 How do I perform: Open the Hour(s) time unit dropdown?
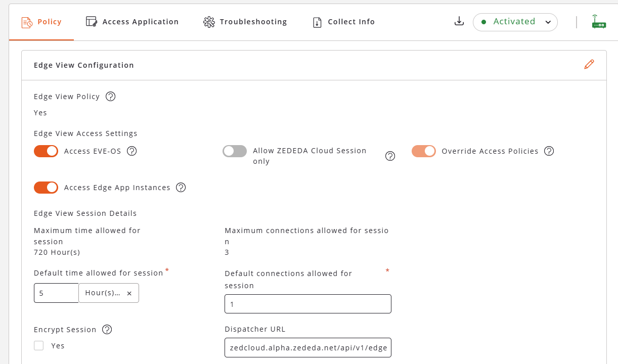[x=103, y=293]
